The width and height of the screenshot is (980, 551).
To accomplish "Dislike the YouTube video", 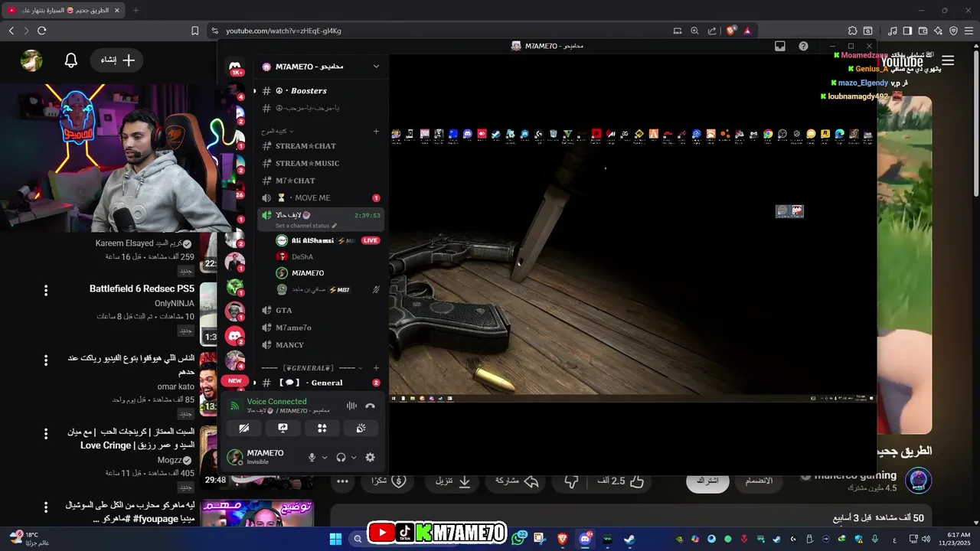I will pos(572,481).
